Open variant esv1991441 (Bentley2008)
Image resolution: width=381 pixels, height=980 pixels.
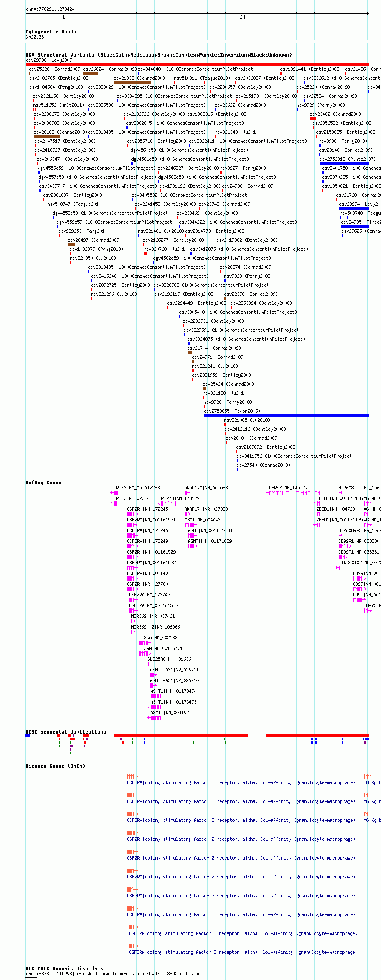(x=311, y=69)
